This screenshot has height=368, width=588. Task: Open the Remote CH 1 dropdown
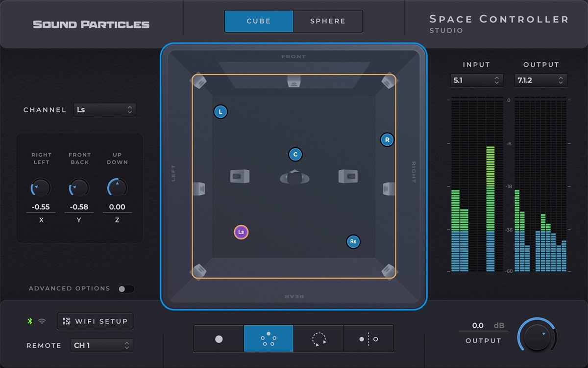(x=101, y=345)
